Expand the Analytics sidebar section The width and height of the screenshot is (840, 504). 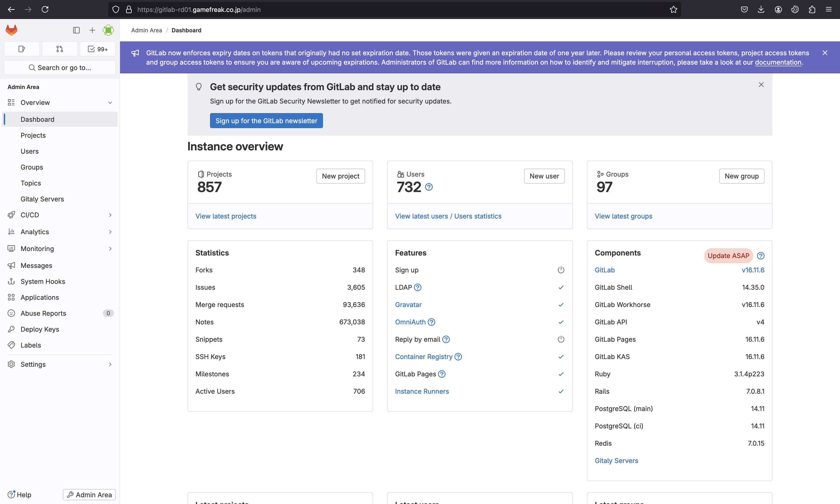[x=60, y=232]
